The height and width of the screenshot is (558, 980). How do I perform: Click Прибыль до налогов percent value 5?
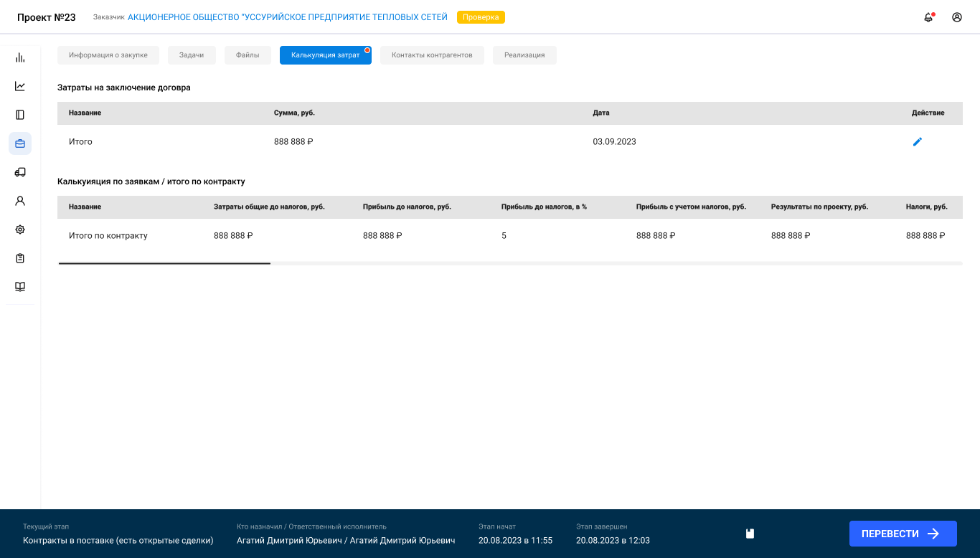[x=504, y=236]
